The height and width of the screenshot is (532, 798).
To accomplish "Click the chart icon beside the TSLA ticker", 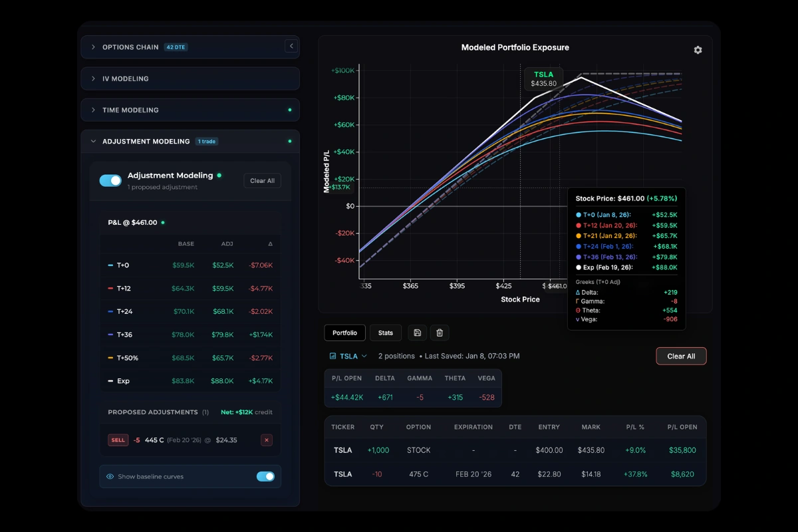I will pyautogui.click(x=332, y=356).
